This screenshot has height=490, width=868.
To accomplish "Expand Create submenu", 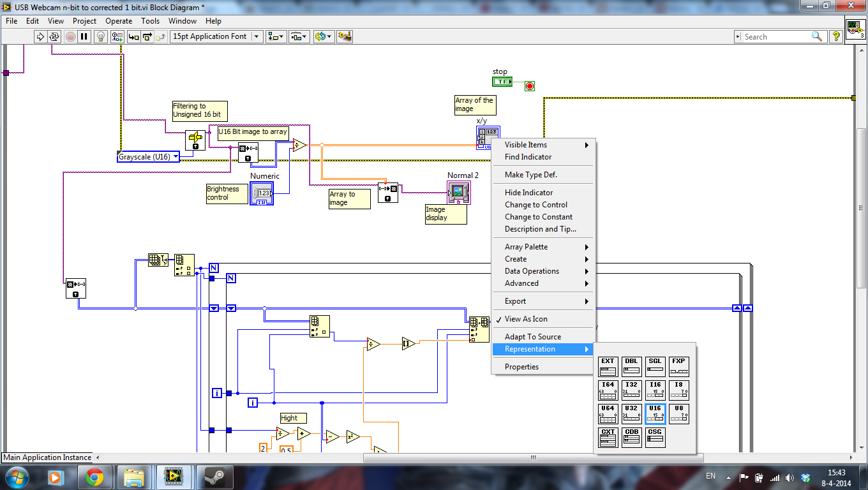I will (x=544, y=259).
